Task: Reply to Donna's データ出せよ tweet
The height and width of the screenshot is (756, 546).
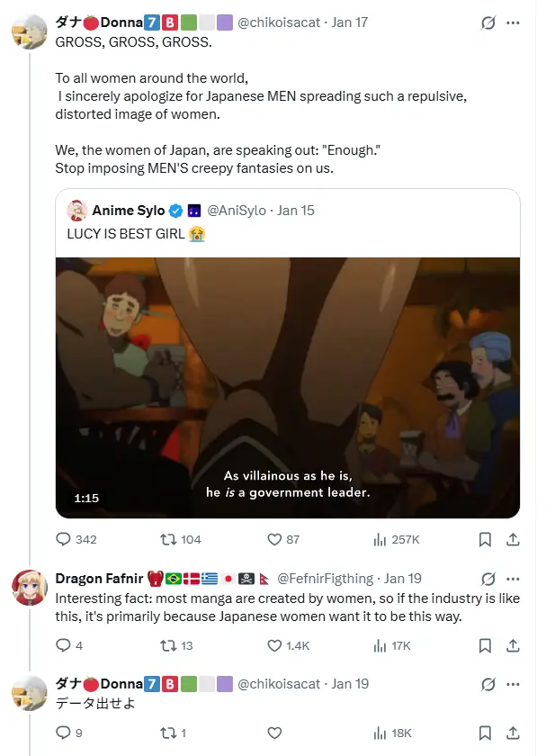Action: (64, 733)
